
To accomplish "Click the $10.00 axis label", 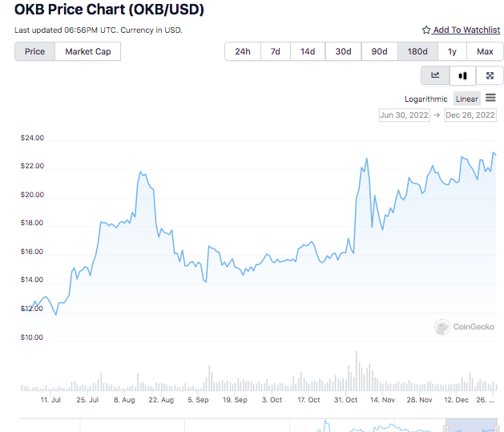I will click(31, 337).
